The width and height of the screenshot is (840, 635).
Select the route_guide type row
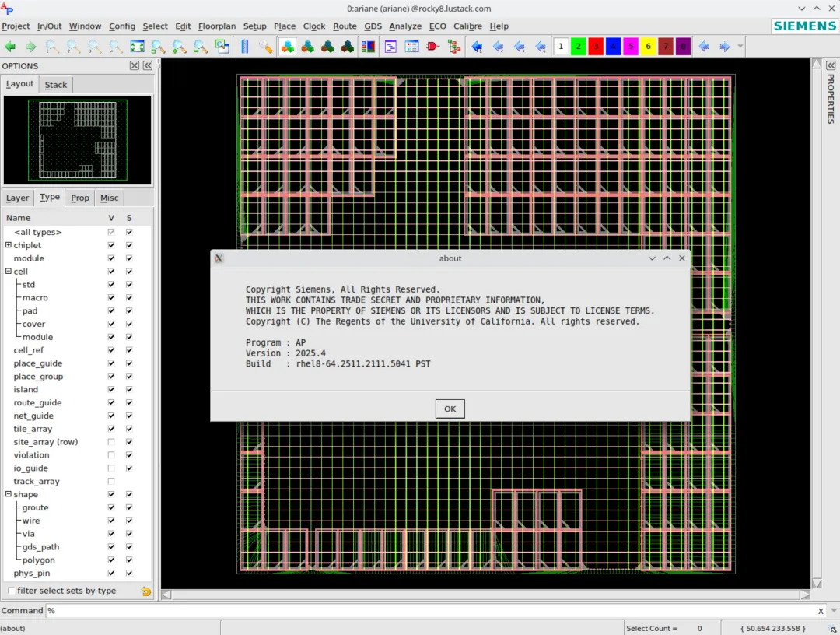point(37,402)
